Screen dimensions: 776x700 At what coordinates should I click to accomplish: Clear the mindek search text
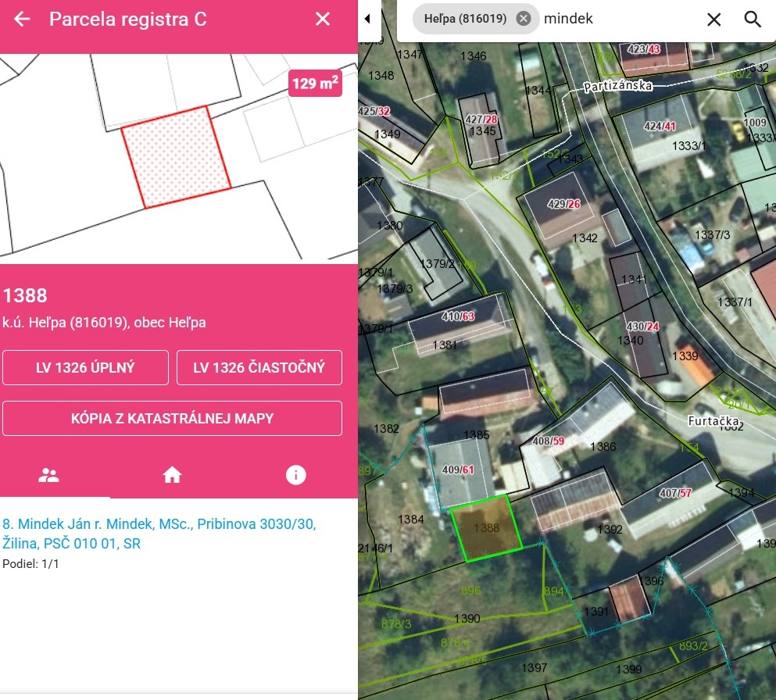click(x=713, y=19)
